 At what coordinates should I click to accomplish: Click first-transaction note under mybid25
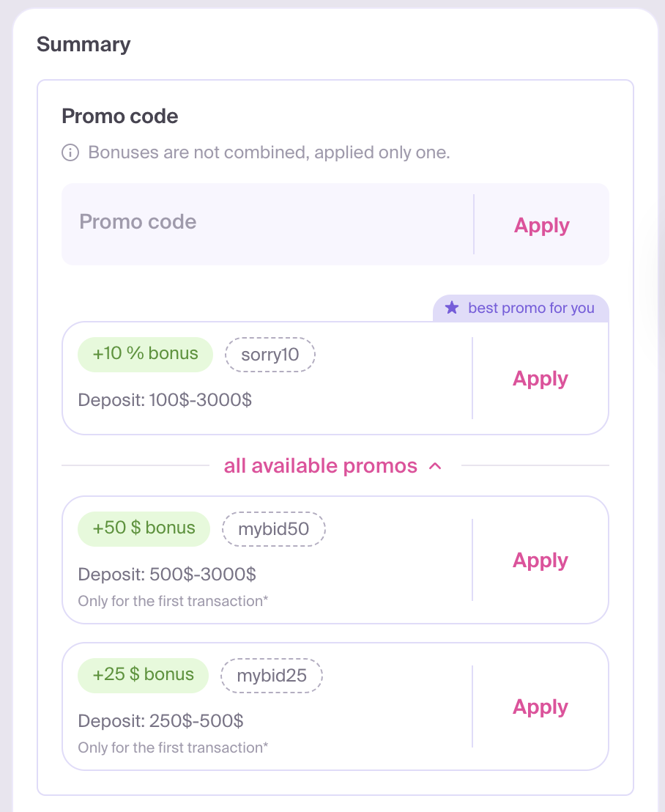173,748
